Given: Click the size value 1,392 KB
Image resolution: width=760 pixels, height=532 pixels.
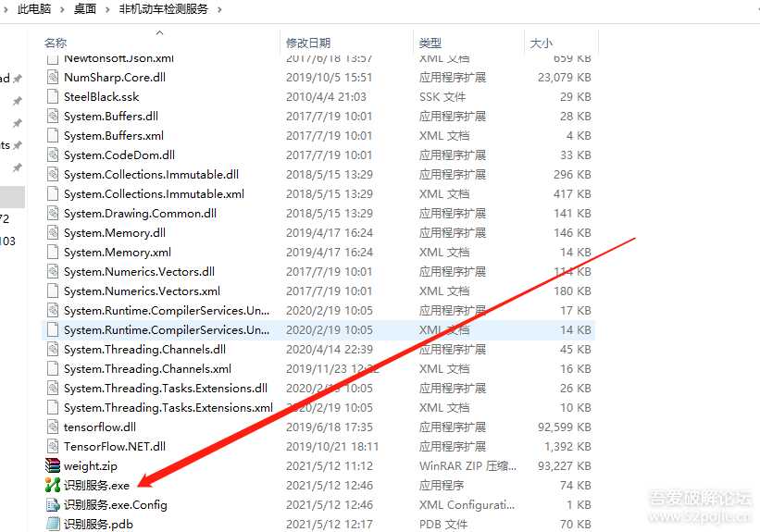Looking at the screenshot, I should coord(567,446).
